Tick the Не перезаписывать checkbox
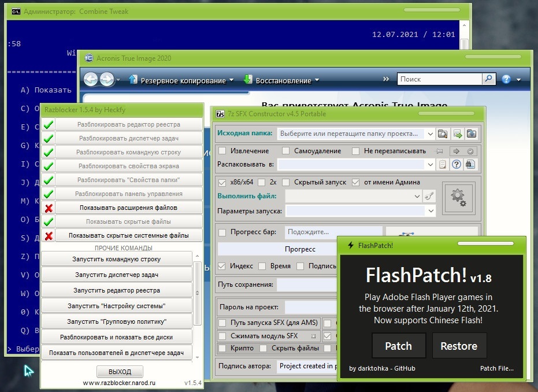This screenshot has width=538, height=392. tap(356, 151)
